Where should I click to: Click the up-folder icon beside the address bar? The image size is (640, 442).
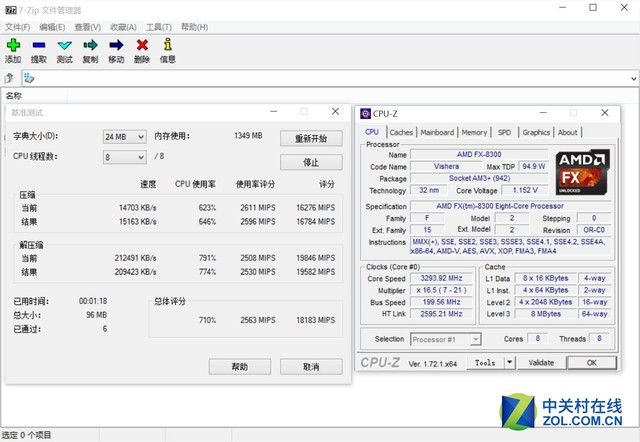click(10, 78)
